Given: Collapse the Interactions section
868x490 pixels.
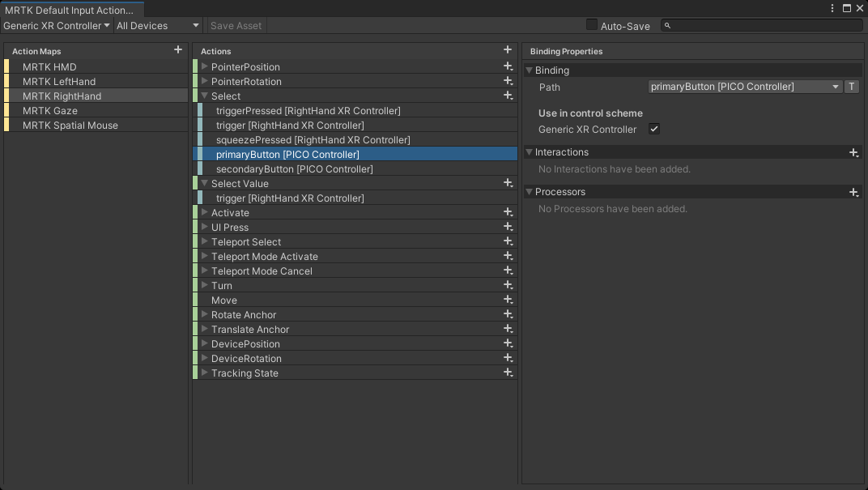Looking at the screenshot, I should point(529,152).
